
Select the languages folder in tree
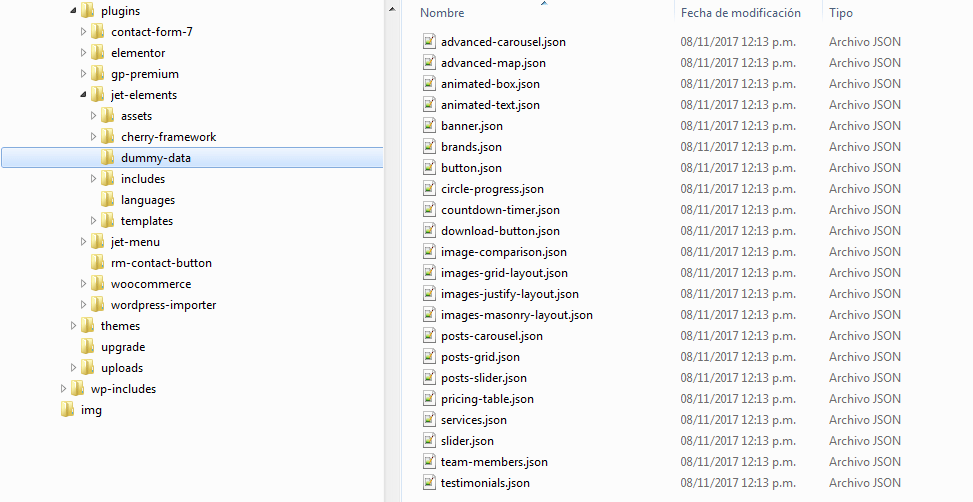(148, 200)
